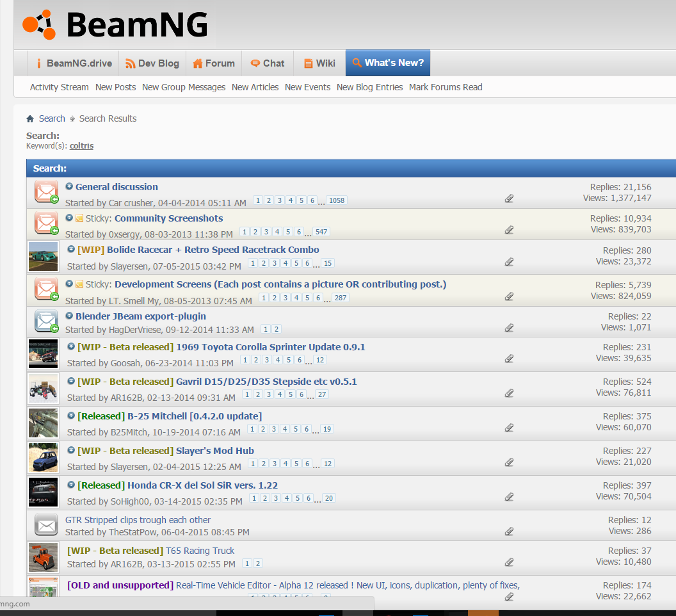
Task: Open T65 Racing Truck thread title
Action: tap(200, 551)
